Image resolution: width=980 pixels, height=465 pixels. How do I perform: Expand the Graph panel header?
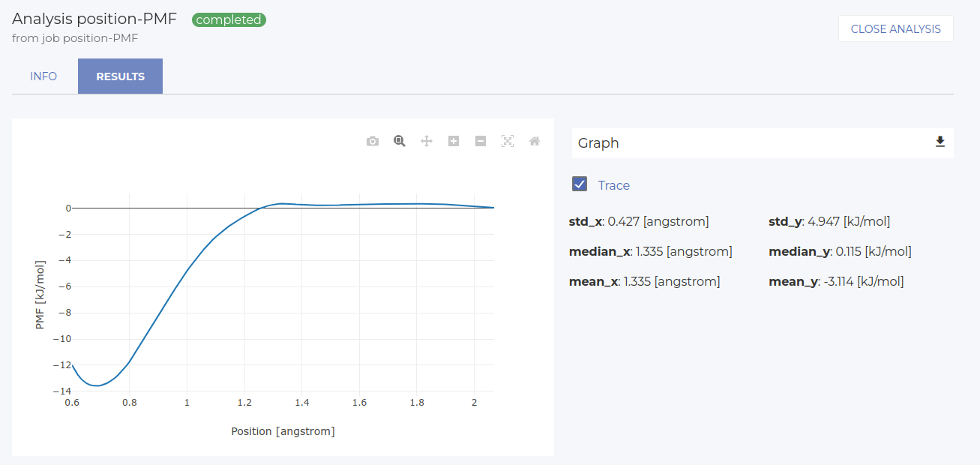[x=750, y=142]
